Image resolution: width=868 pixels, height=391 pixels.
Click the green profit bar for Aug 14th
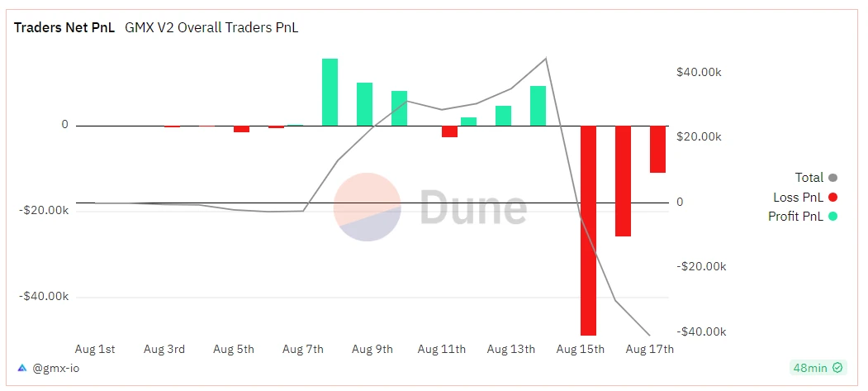[538, 106]
